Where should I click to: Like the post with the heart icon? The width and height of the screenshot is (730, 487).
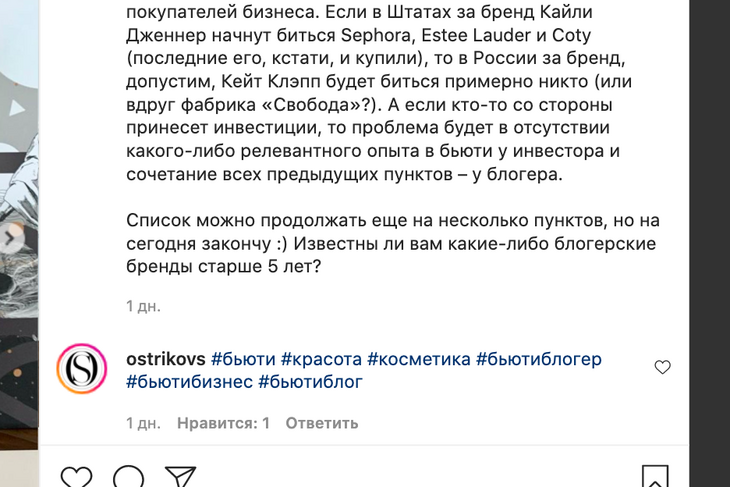click(77, 478)
